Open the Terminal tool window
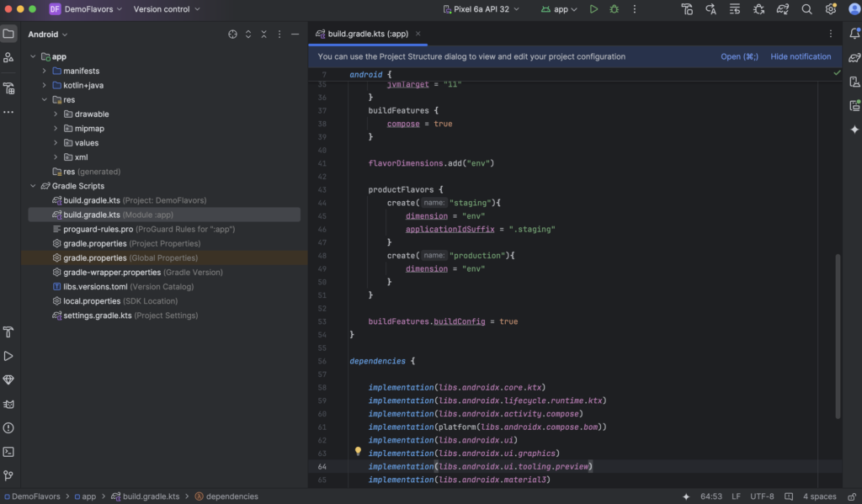Image resolution: width=862 pixels, height=504 pixels. pos(8,452)
